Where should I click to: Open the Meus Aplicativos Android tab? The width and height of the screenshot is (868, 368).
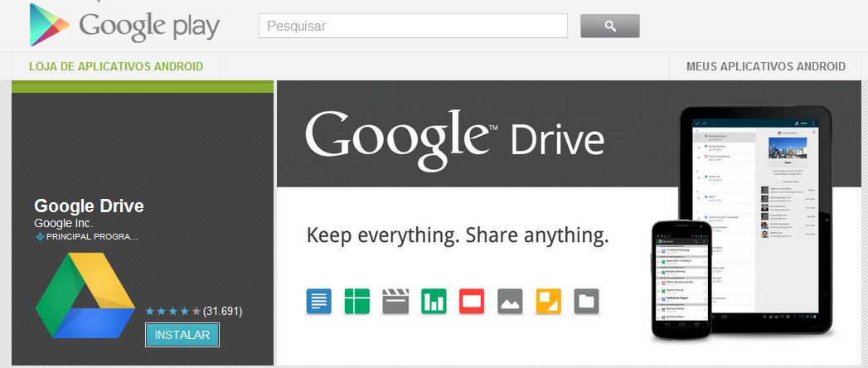tap(765, 66)
